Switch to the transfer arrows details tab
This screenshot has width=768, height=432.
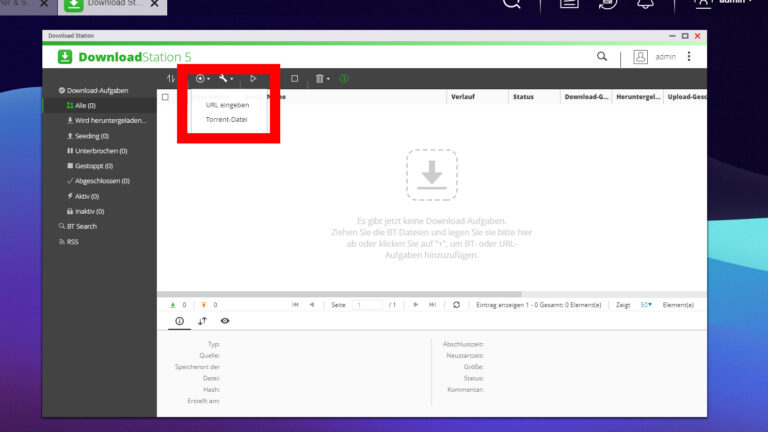[202, 321]
